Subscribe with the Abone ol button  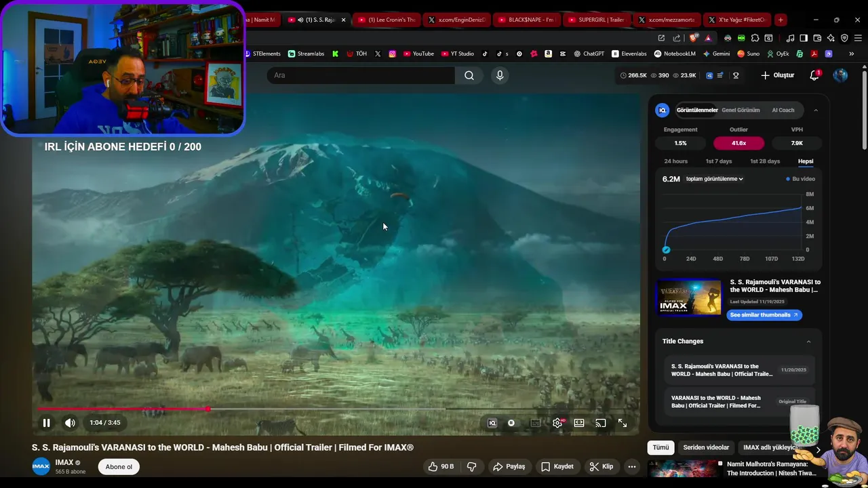119,466
